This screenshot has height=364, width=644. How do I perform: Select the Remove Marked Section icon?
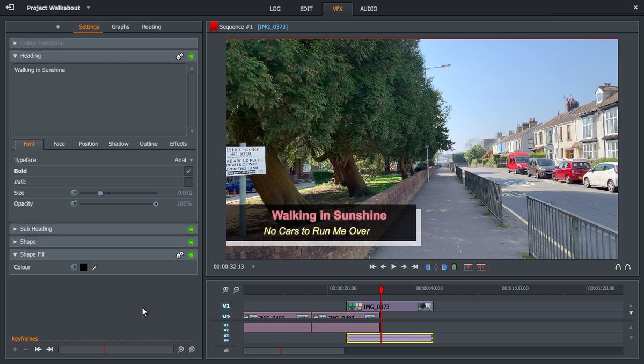(x=480, y=267)
